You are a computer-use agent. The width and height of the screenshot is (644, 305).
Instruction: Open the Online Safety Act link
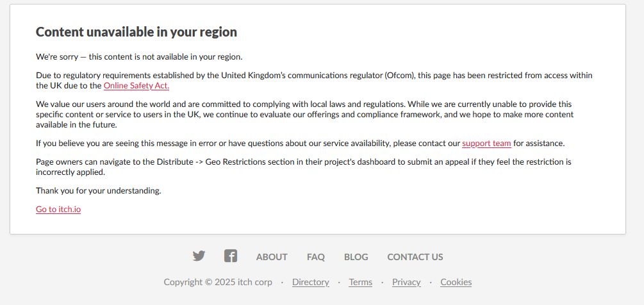coord(136,85)
